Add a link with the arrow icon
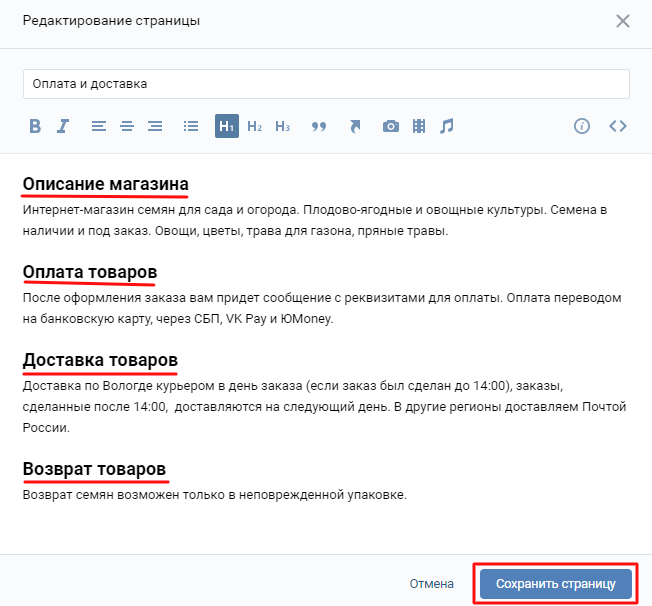The height and width of the screenshot is (606, 652). click(x=355, y=126)
